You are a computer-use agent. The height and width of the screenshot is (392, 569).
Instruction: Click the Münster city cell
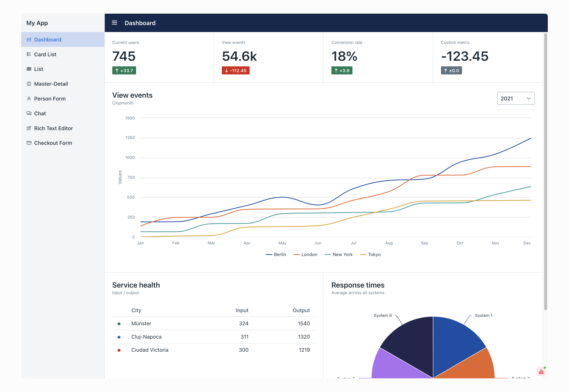pyautogui.click(x=141, y=324)
